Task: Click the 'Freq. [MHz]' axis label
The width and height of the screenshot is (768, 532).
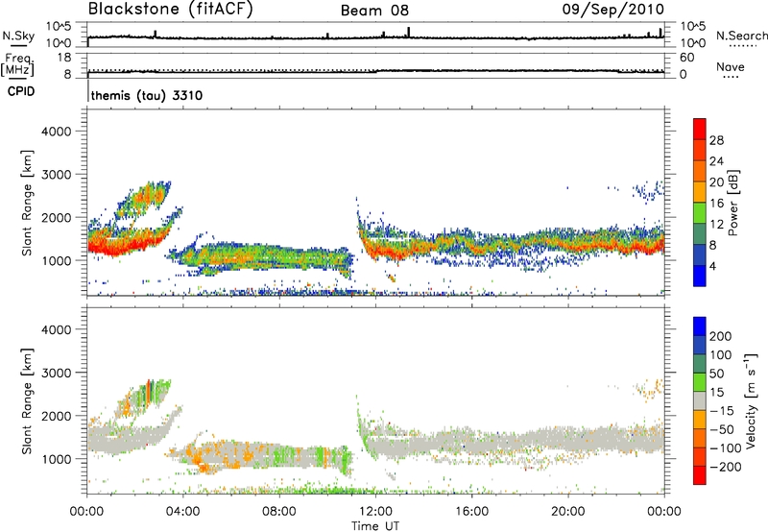Action: pos(17,64)
